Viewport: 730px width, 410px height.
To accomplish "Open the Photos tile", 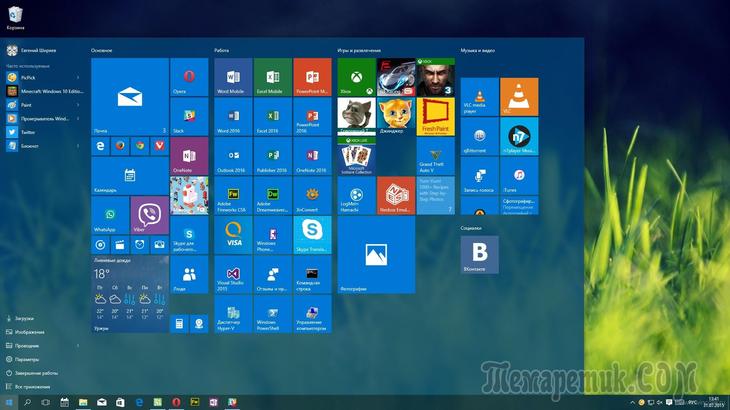I will pos(376,255).
